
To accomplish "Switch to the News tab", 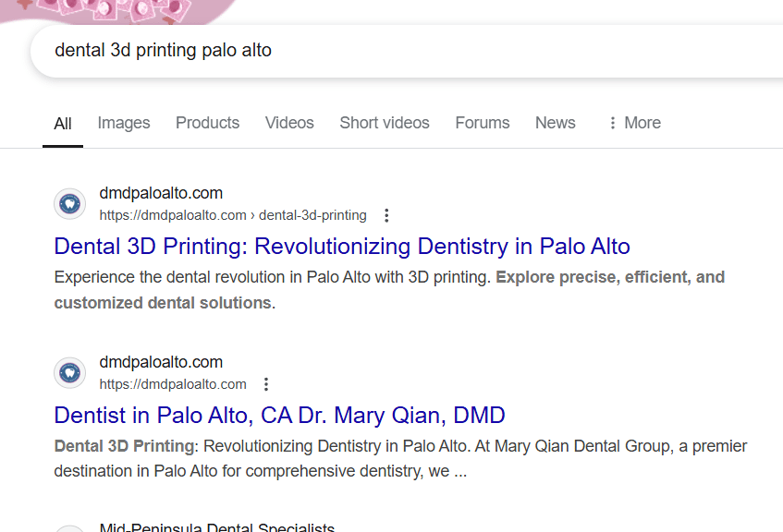I will pyautogui.click(x=555, y=123).
